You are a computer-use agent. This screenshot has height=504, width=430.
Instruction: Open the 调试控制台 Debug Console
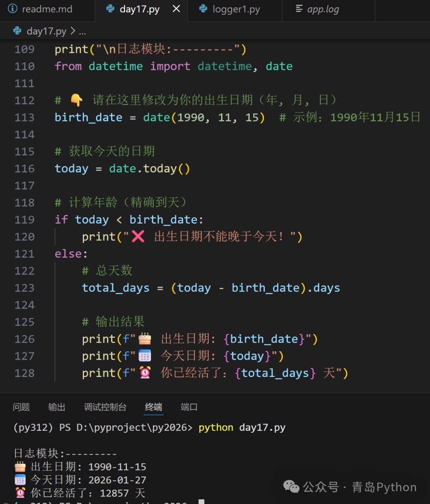point(105,407)
